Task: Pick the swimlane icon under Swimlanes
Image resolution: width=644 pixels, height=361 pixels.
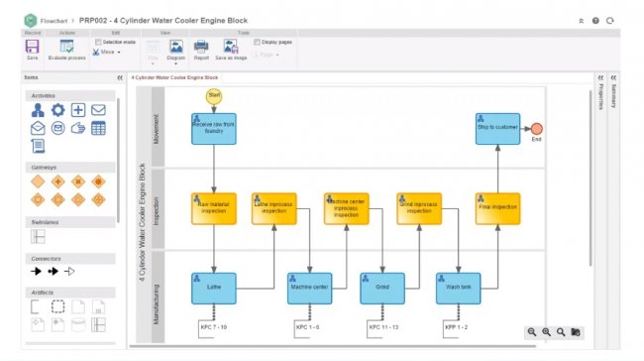Action: coord(38,236)
